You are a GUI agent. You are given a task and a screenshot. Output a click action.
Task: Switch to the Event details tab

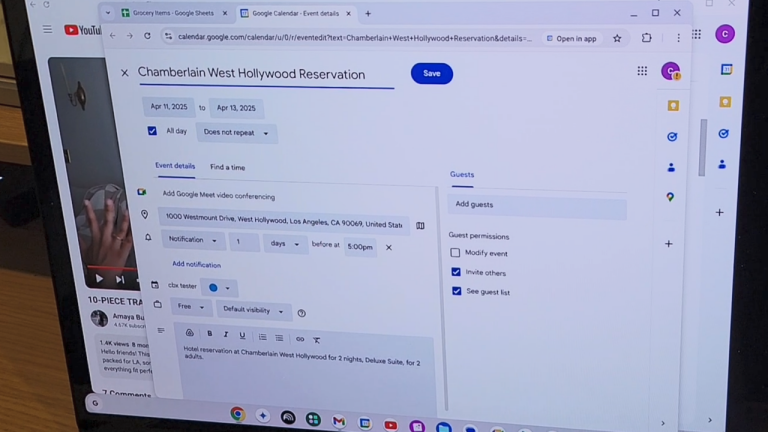point(175,166)
